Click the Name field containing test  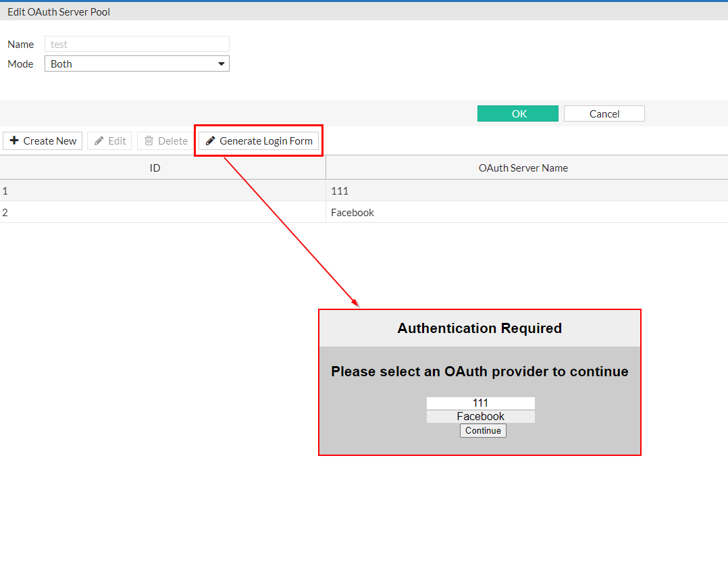point(137,44)
